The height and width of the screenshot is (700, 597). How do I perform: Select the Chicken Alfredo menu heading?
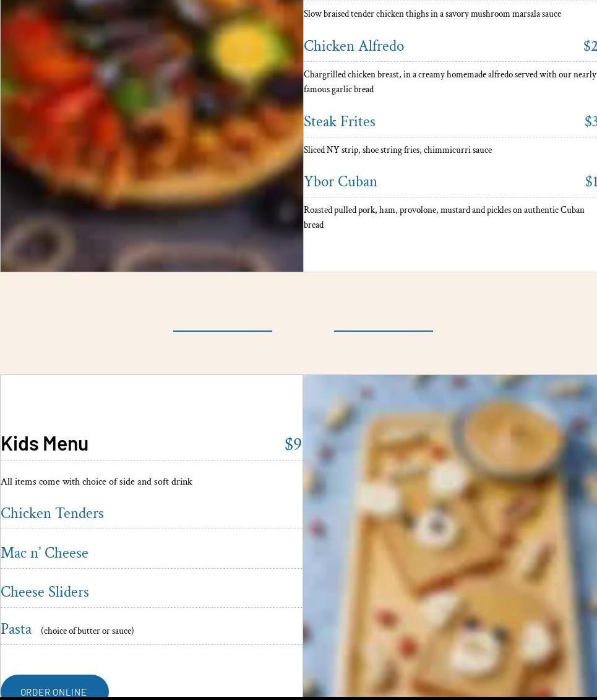click(x=354, y=46)
